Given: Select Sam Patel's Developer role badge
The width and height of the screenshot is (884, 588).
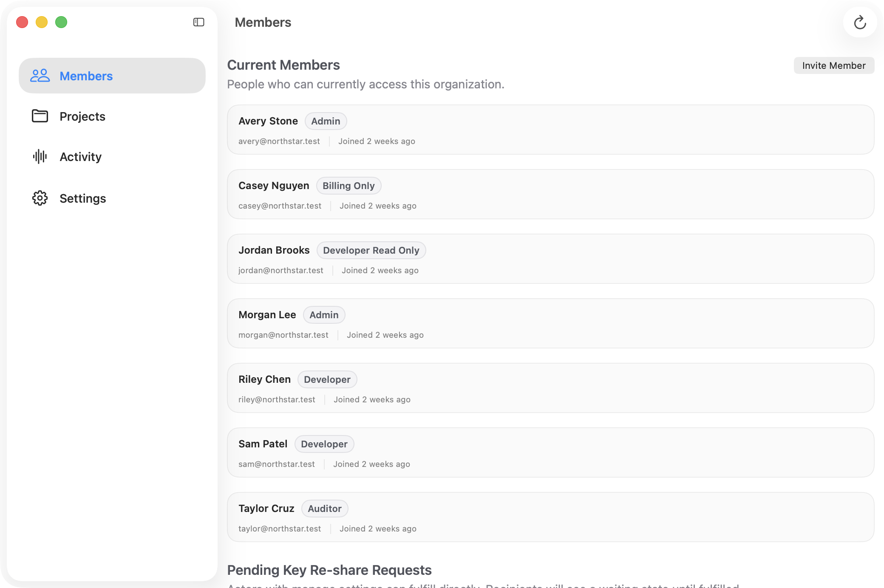Looking at the screenshot, I should tap(324, 444).
